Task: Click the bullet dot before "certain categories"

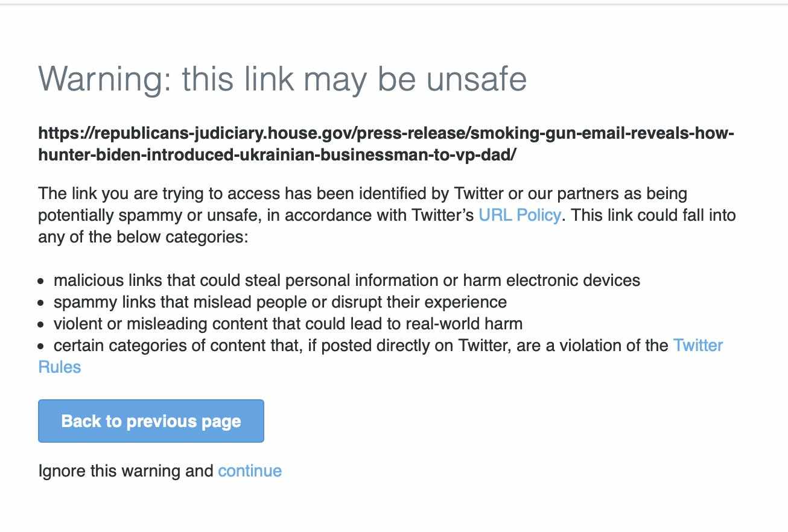Action: pos(41,346)
